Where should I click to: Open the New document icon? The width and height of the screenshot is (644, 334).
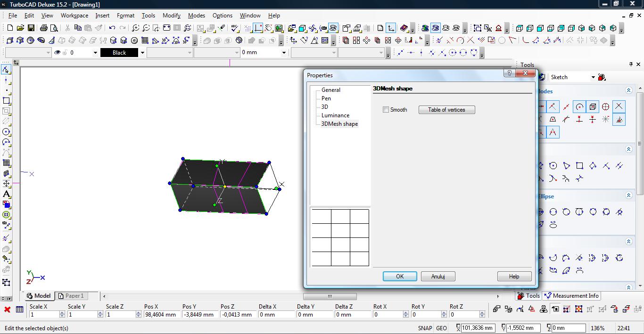[x=9, y=28]
